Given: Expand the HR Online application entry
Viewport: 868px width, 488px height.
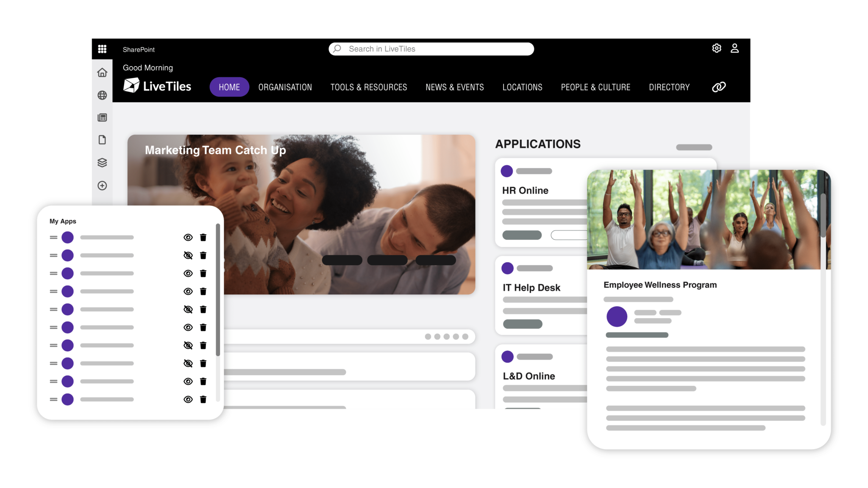Looking at the screenshot, I should [523, 190].
